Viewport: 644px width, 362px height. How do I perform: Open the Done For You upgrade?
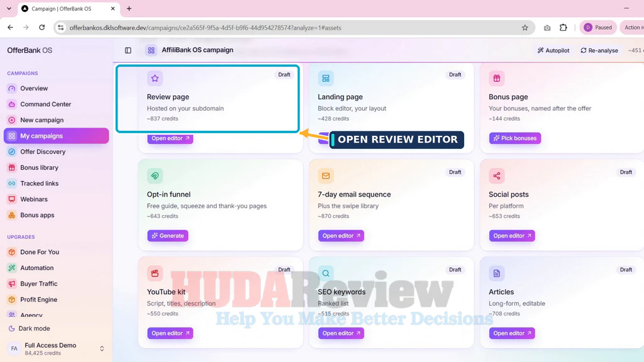pos(56,252)
